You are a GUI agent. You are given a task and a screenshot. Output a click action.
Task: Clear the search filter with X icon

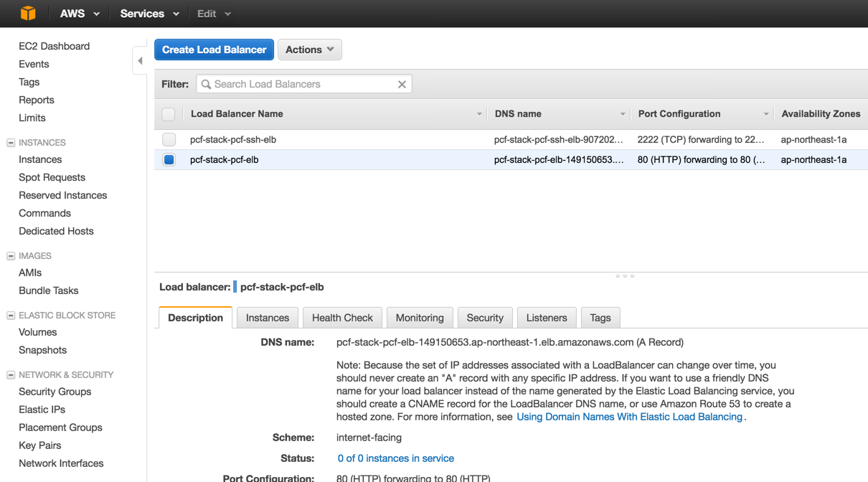pos(402,85)
